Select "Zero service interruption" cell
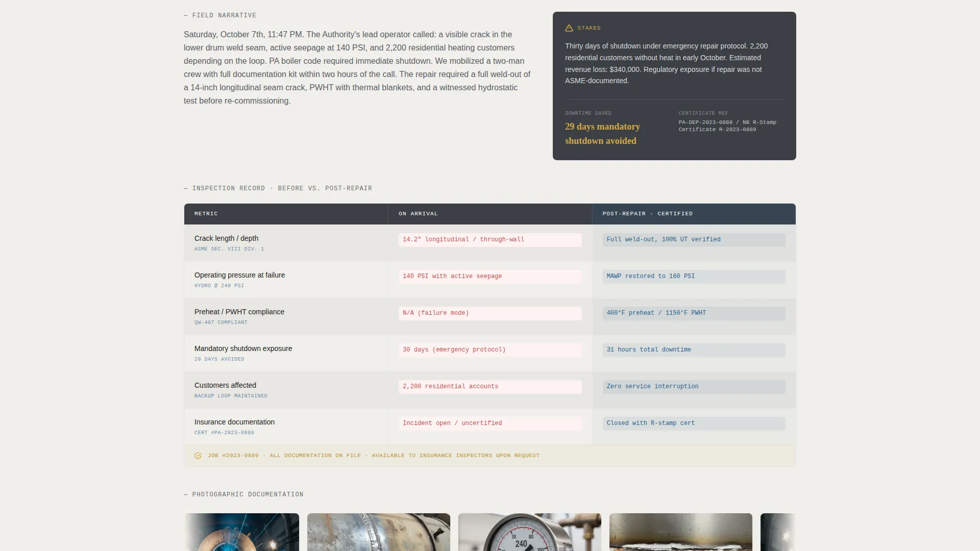 pyautogui.click(x=694, y=387)
